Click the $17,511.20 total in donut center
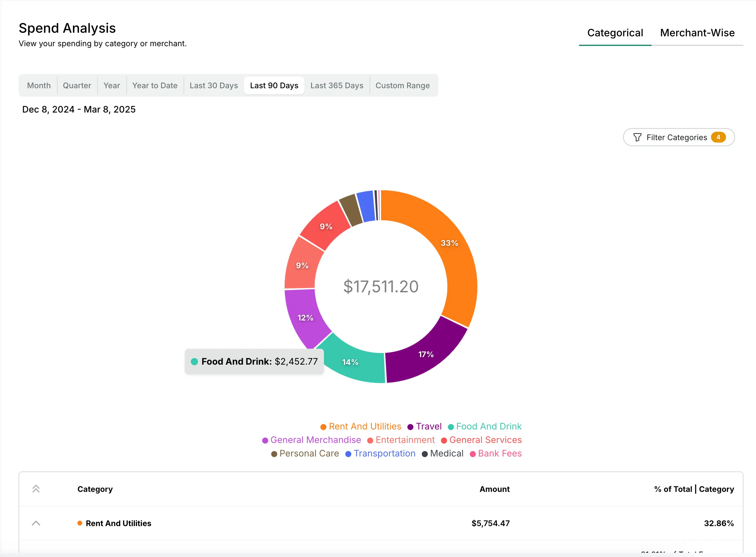This screenshot has width=756, height=557. click(381, 287)
